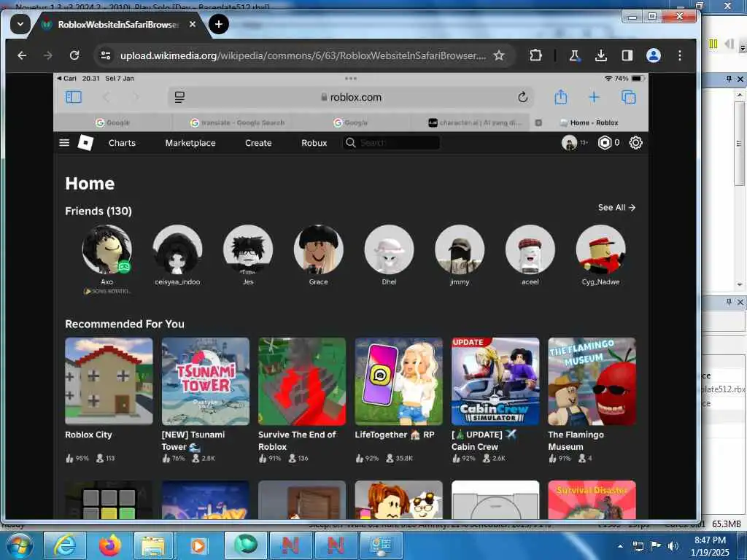This screenshot has width=747, height=560.
Task: Click LifeTogether RP game title
Action: [395, 435]
